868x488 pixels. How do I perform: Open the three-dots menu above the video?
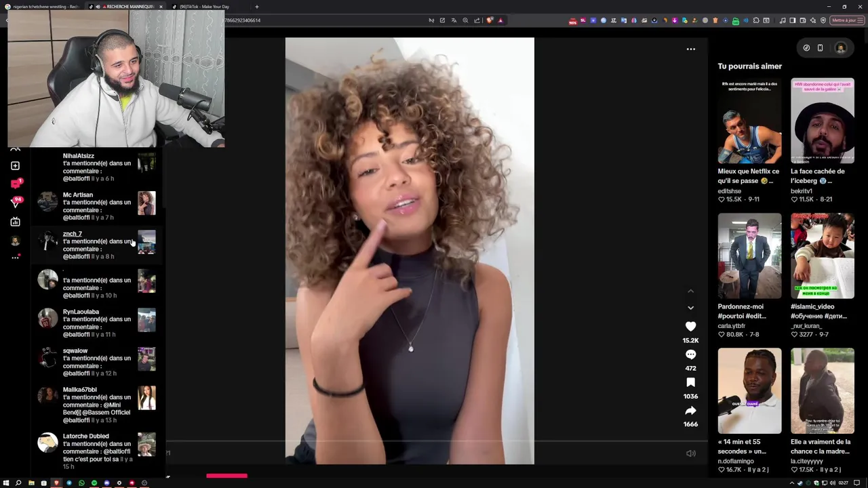(x=690, y=49)
